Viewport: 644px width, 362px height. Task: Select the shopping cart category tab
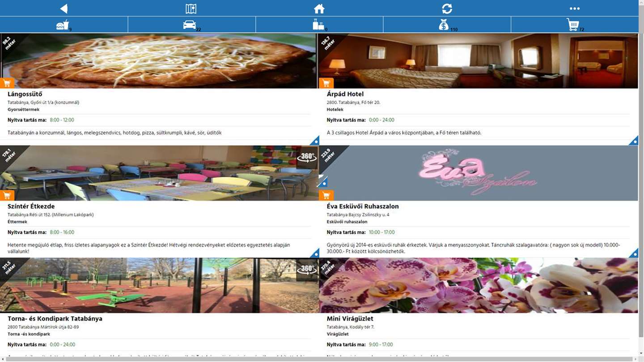click(x=575, y=25)
